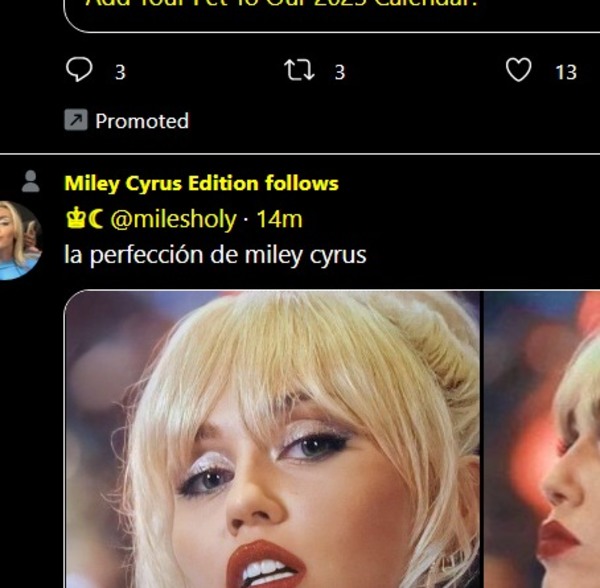The image size is (600, 588).
Task: Click the crown emoji display name
Action: pos(74,219)
